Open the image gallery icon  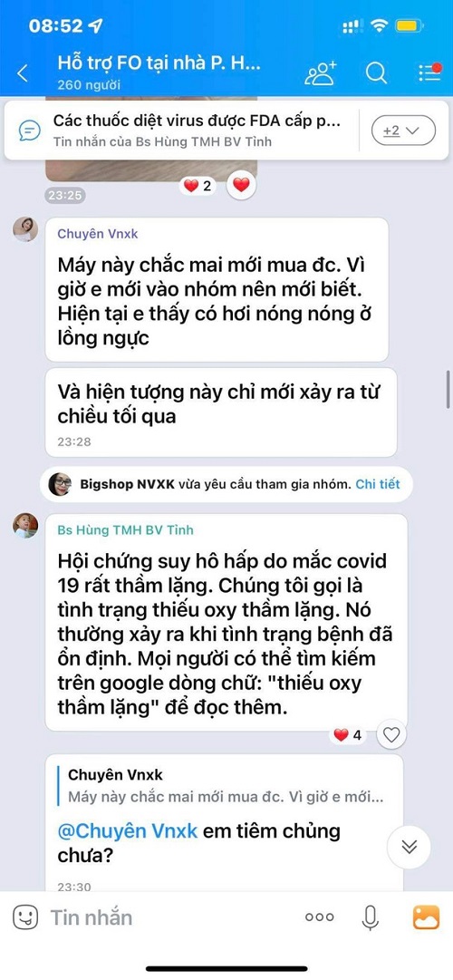(x=426, y=917)
